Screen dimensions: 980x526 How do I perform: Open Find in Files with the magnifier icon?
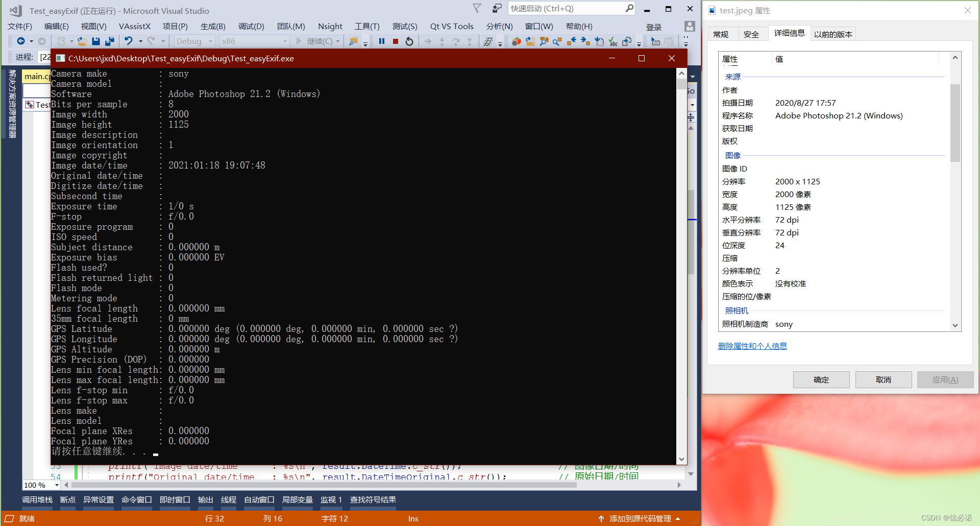[x=353, y=41]
